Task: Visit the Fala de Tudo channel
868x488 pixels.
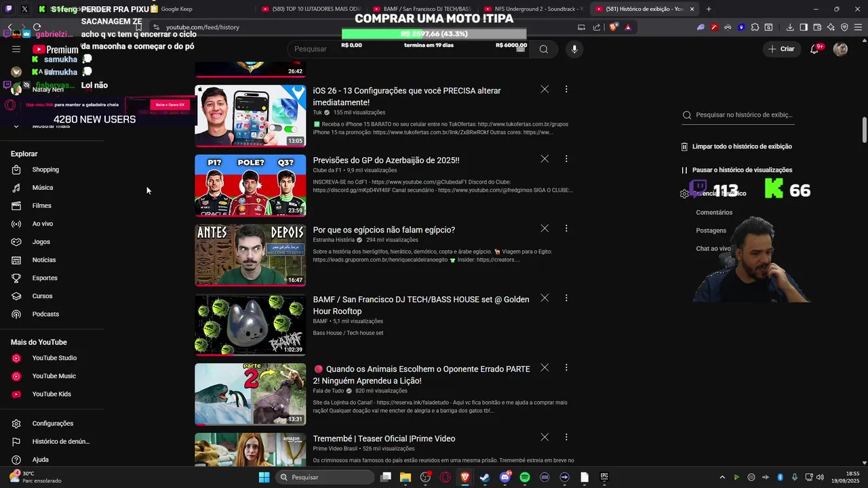Action: pyautogui.click(x=329, y=391)
